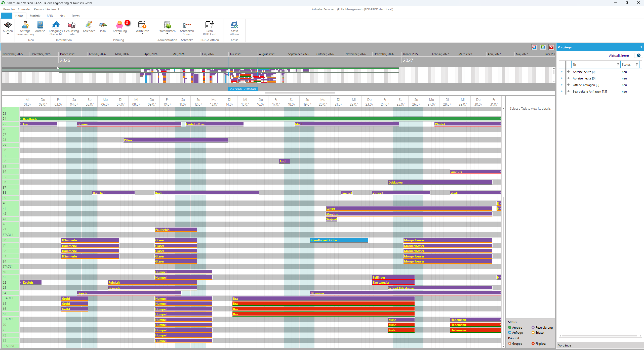Collapse the Vorgänge panel with header arrow
This screenshot has height=350, width=644.
coord(641,47)
